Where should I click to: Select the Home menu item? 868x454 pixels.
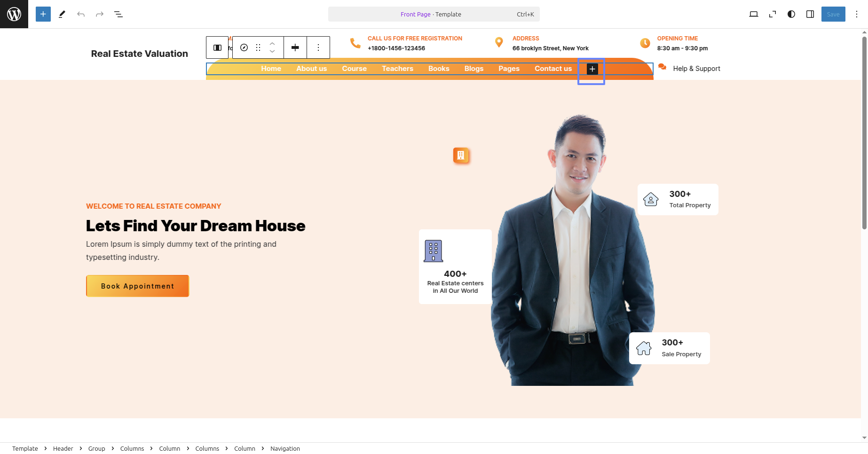(x=271, y=69)
